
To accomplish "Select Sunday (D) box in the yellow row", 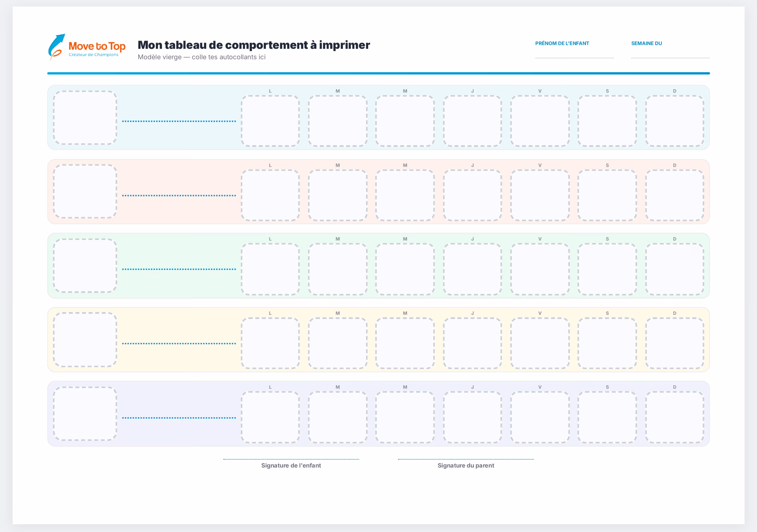I will 674,343.
